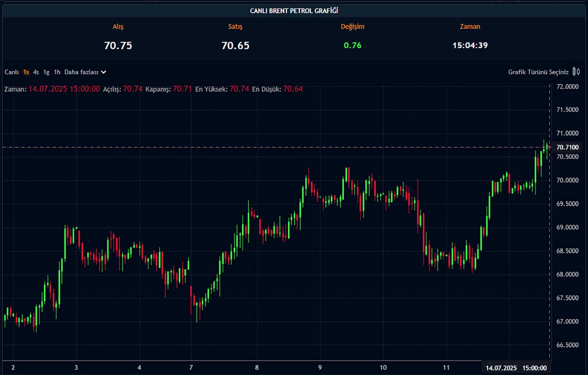Click the 72.0000 price axis label

point(567,87)
